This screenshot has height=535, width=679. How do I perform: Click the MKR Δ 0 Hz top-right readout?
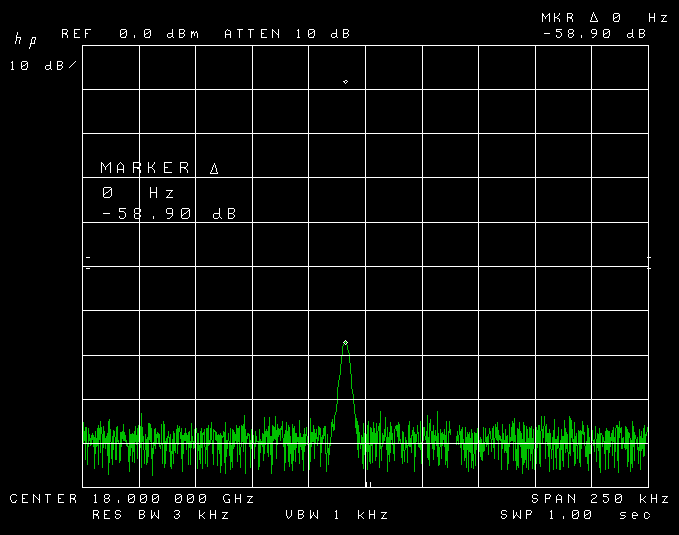tap(604, 18)
